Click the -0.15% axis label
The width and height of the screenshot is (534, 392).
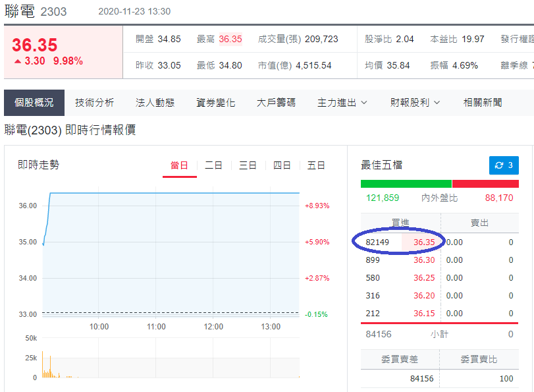click(316, 315)
